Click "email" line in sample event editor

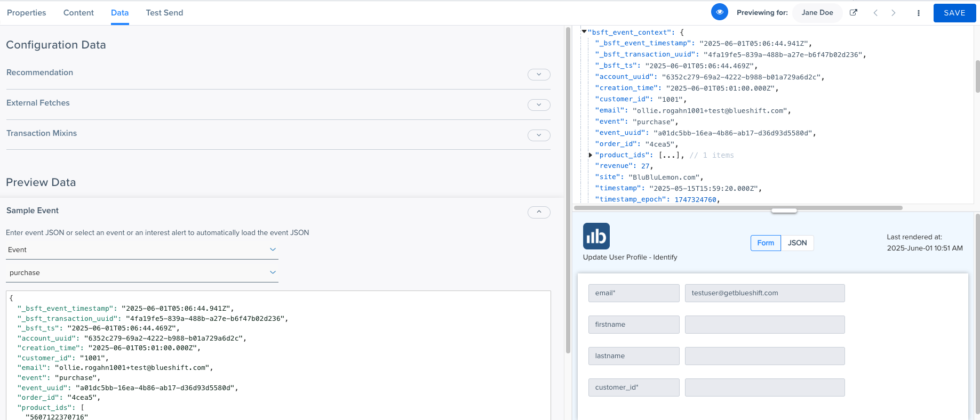pyautogui.click(x=115, y=368)
